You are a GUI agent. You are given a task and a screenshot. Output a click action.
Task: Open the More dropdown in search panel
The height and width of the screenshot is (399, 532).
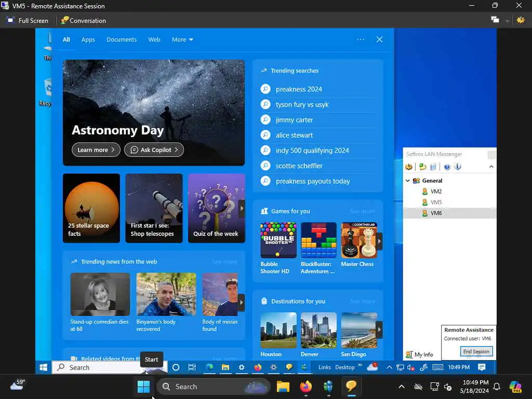tap(182, 39)
